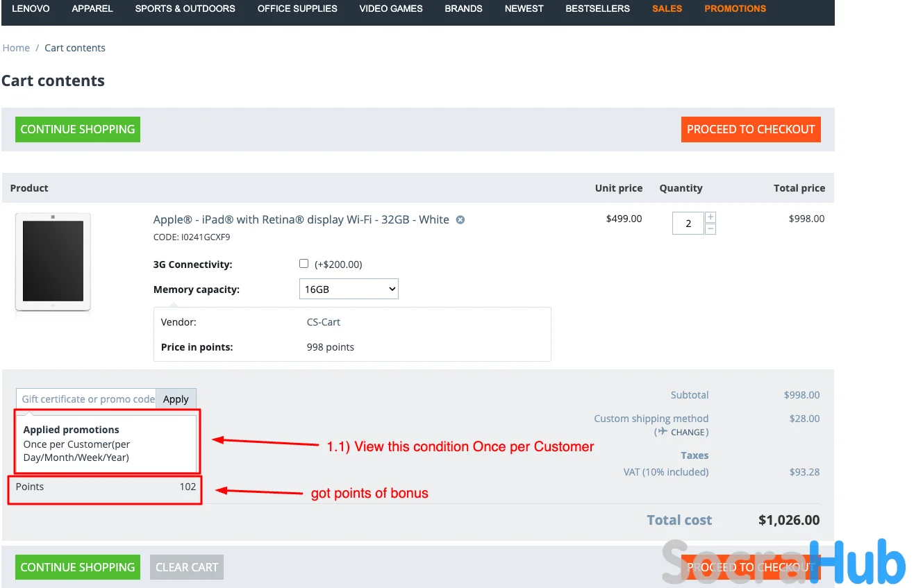This screenshot has width=923, height=588.
Task: Click the airplane icon beside CHANGE
Action: pos(663,432)
